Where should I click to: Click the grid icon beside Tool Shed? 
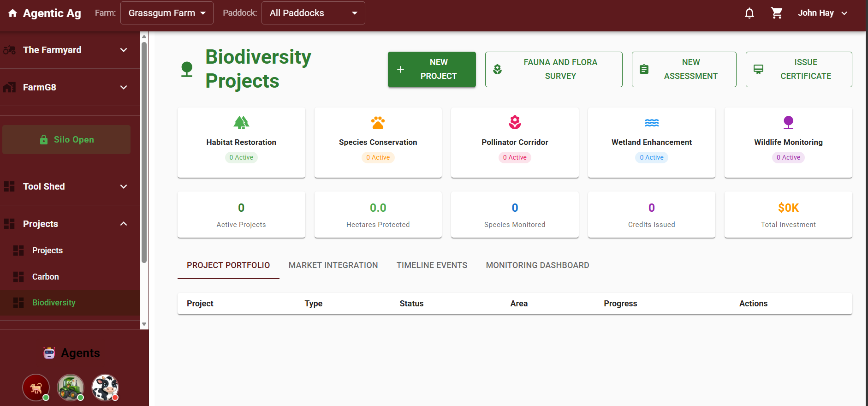(9, 186)
